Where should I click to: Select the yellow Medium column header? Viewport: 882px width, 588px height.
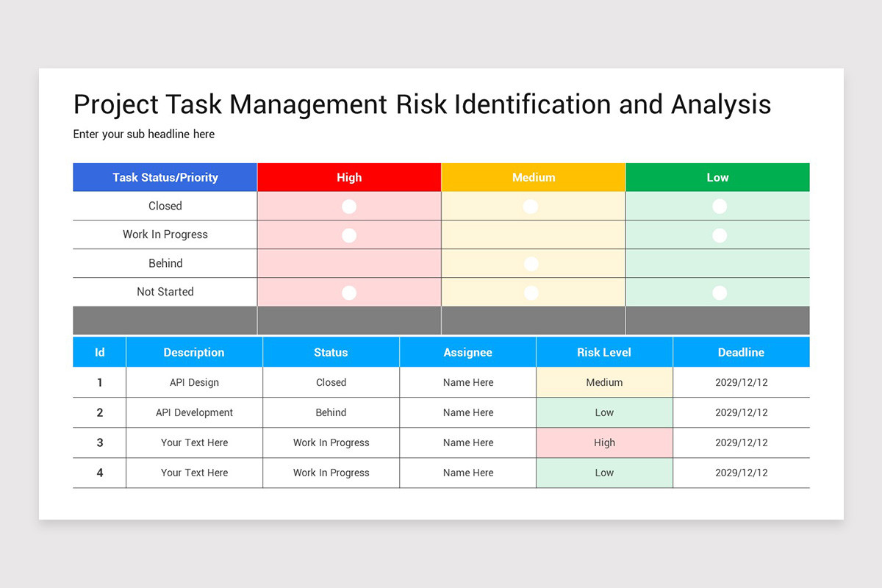[533, 177]
